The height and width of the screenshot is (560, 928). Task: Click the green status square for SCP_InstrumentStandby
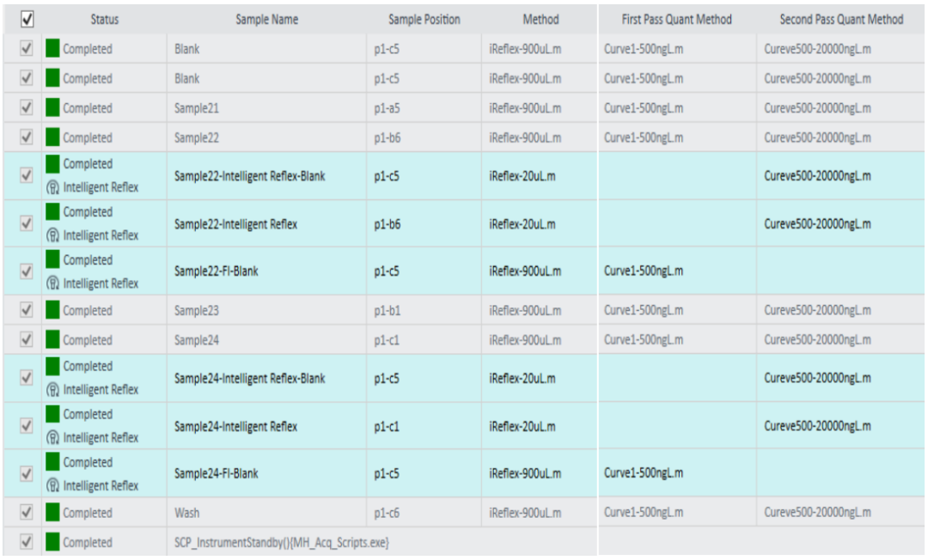click(x=52, y=542)
